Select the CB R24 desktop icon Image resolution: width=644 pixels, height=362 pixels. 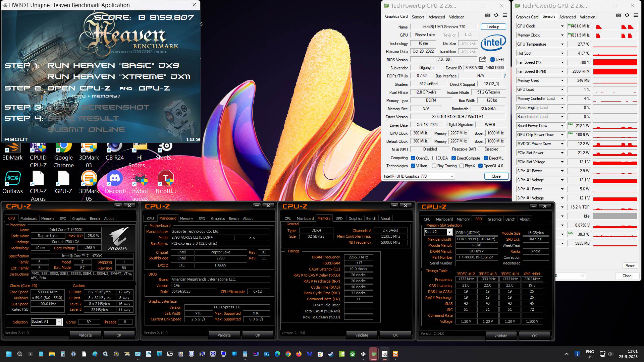click(x=115, y=152)
